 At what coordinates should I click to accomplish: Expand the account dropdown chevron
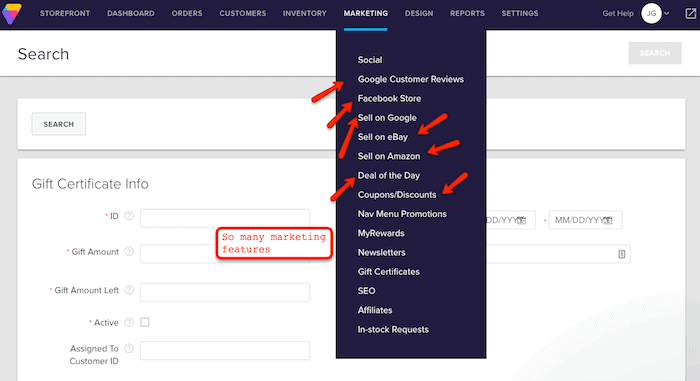[667, 14]
